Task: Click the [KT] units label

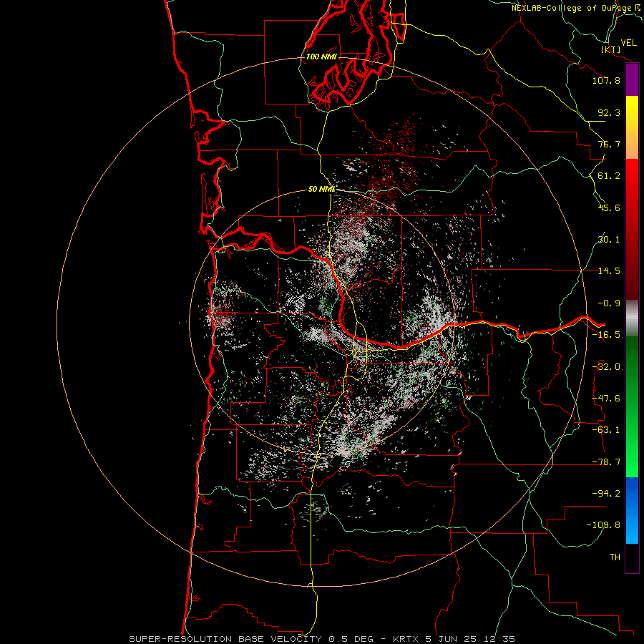Action: [x=611, y=49]
